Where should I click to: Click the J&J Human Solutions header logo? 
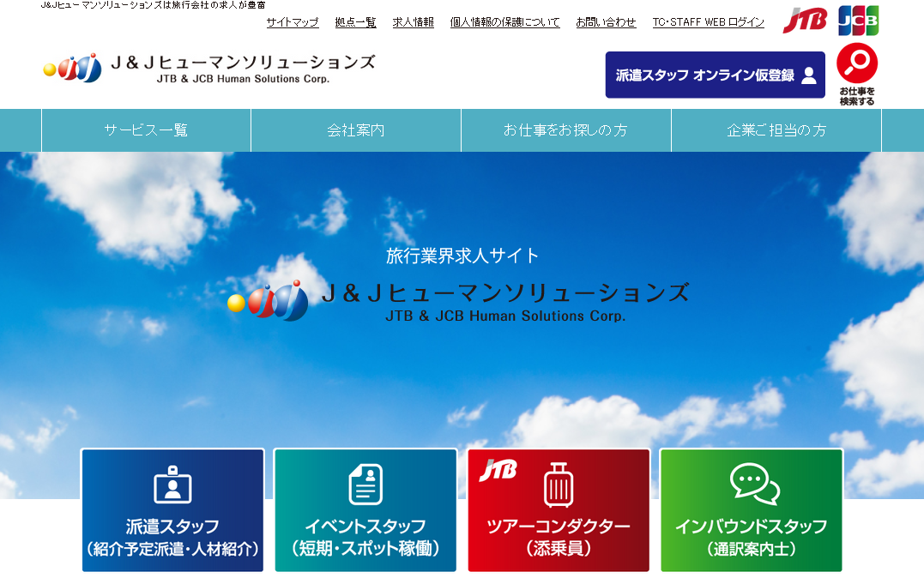[209, 69]
